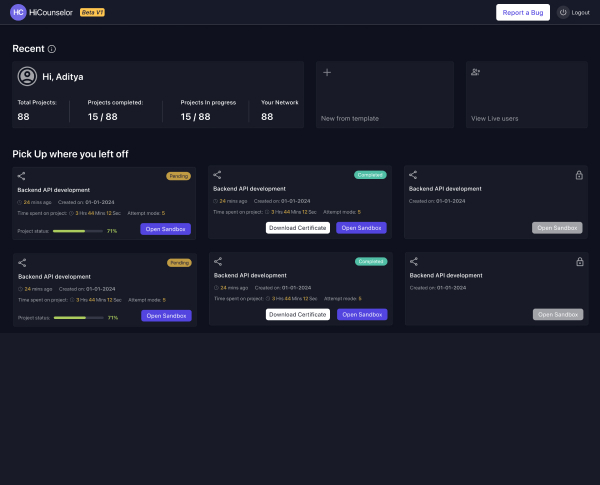The height and width of the screenshot is (485, 600).
Task: Click the lock icon on the top locked card
Action: click(578, 176)
